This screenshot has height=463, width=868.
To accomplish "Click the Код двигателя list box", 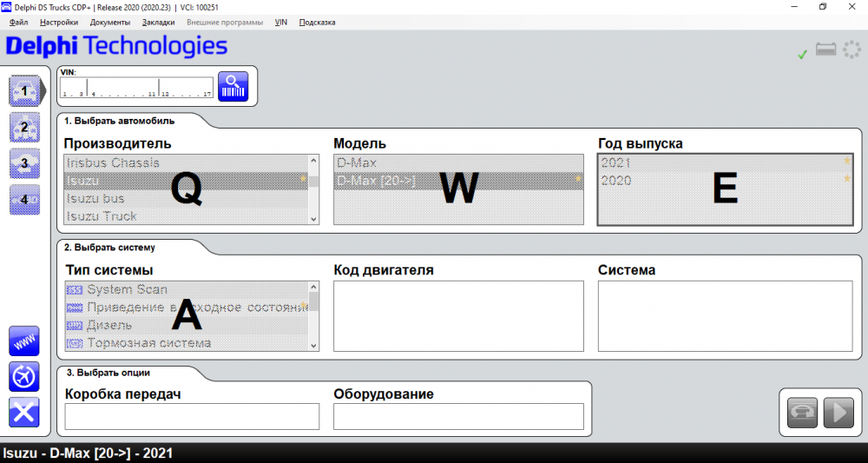I will coord(458,316).
